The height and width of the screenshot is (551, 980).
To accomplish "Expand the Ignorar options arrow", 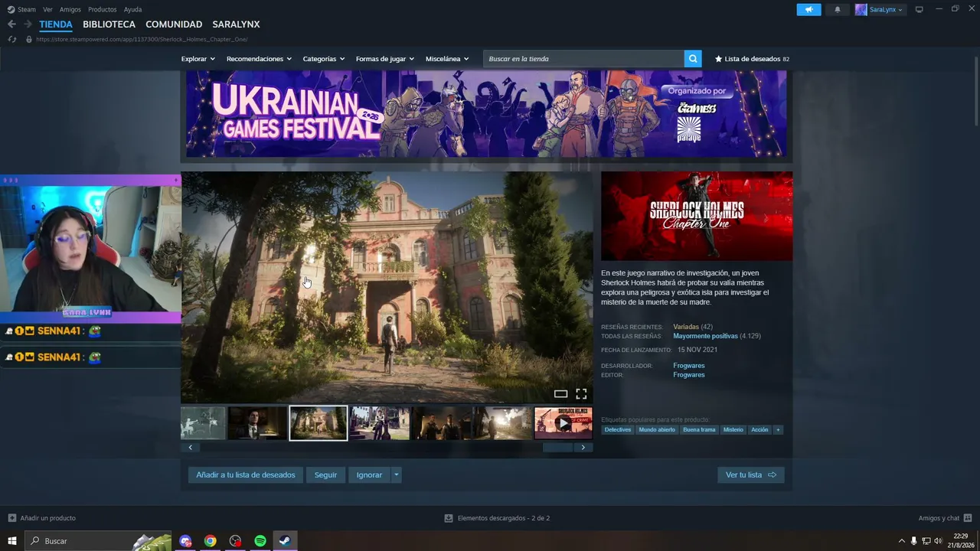I will tap(396, 475).
